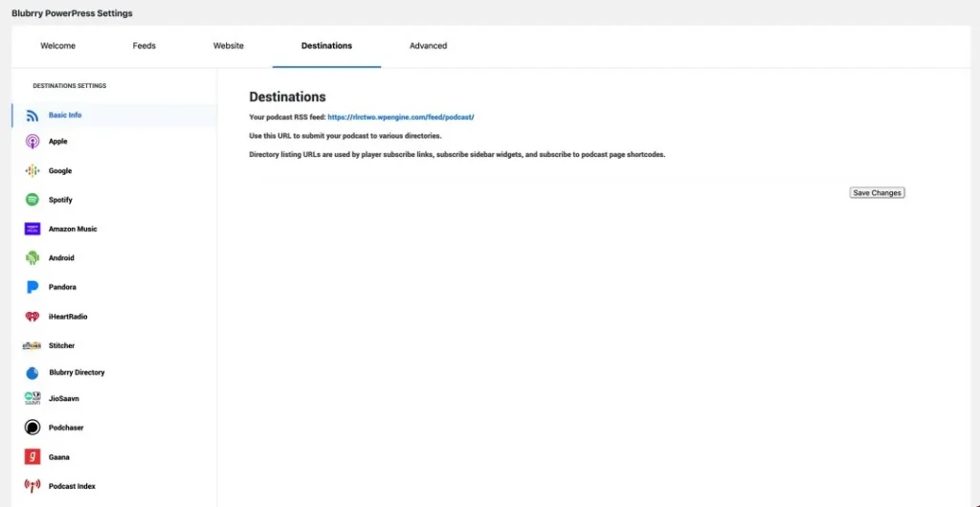Image resolution: width=980 pixels, height=507 pixels.
Task: Open the Podcast Index destination label
Action: click(72, 486)
